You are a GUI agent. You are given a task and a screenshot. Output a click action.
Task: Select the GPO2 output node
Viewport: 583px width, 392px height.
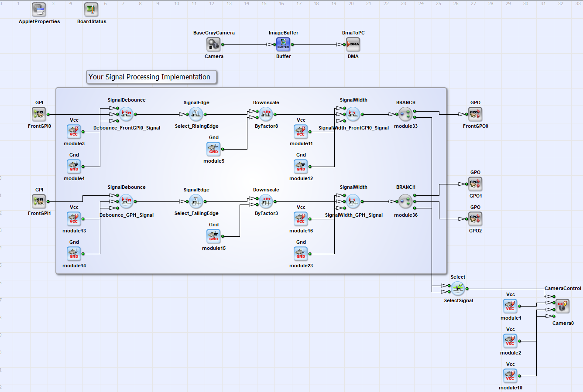point(476,219)
